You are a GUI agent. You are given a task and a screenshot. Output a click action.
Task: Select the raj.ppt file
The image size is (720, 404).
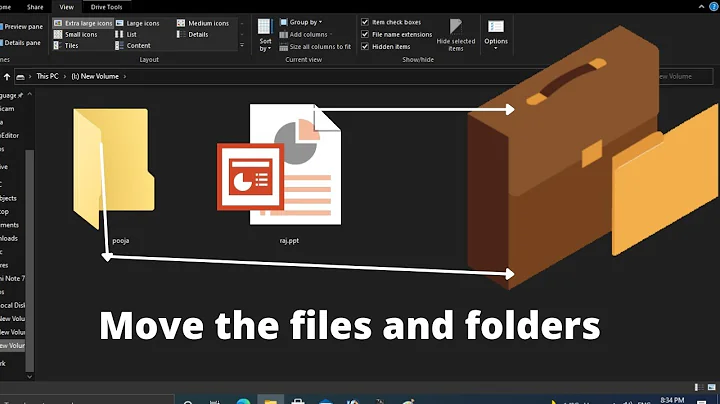pos(280,174)
